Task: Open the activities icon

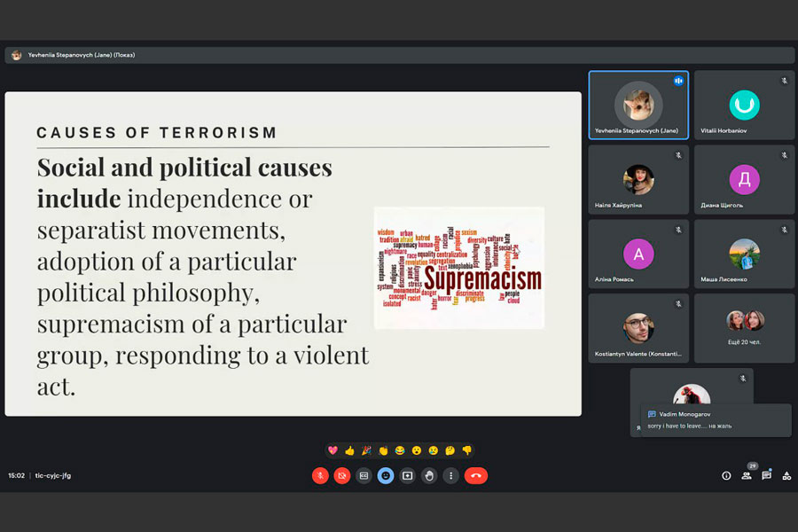Action: (x=786, y=475)
